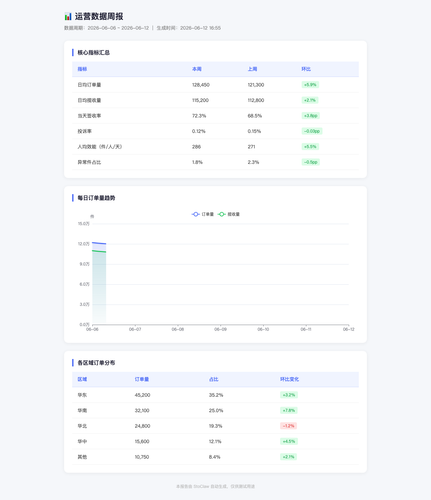
Task: Click the +7.8% change badge
Action: coord(289,410)
